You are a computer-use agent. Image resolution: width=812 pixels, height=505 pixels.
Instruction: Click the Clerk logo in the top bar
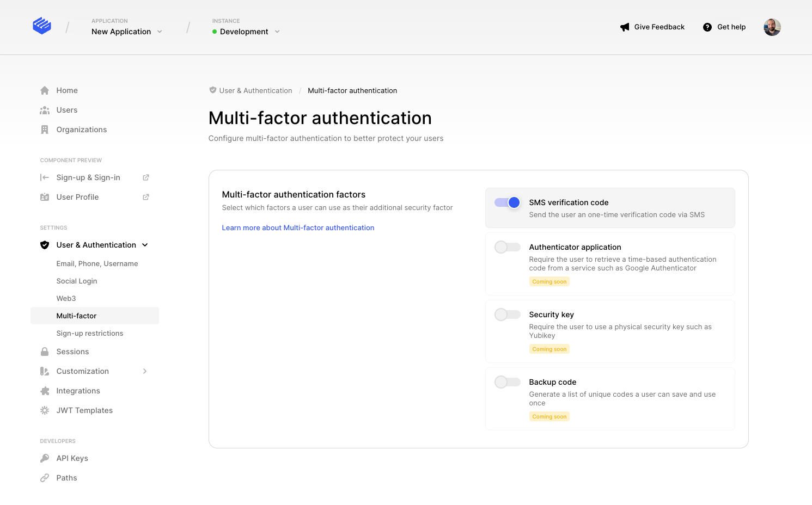pos(42,26)
